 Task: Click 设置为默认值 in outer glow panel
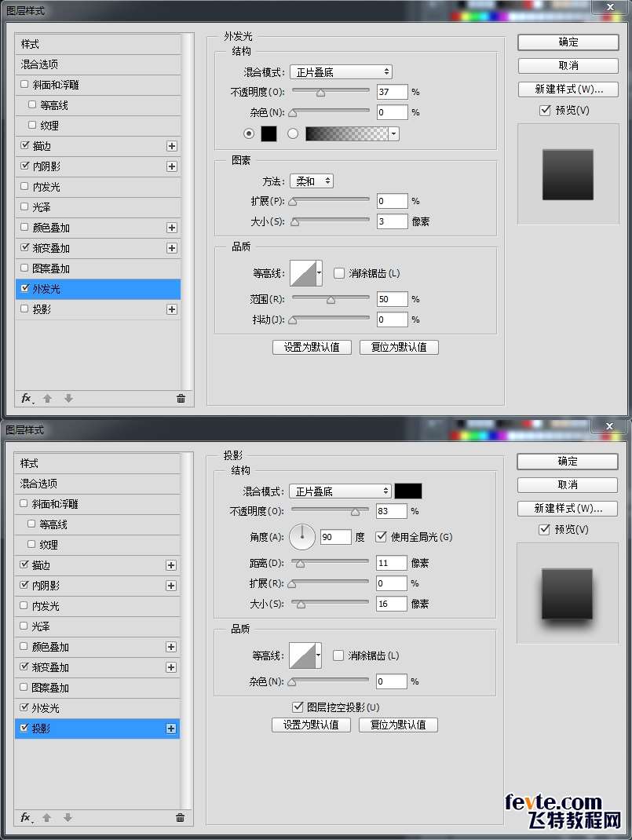[x=312, y=347]
